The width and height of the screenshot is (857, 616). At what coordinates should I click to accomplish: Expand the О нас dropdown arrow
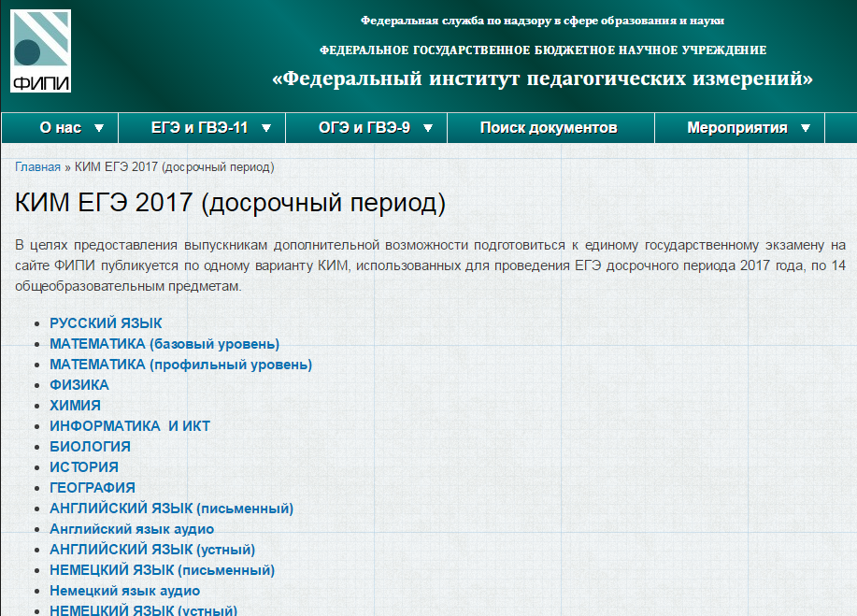point(99,128)
